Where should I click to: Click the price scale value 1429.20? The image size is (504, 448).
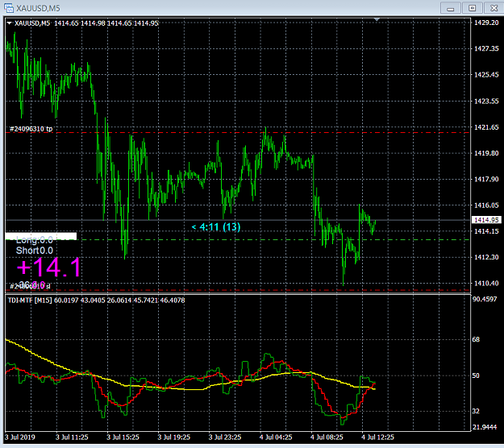pyautogui.click(x=486, y=23)
